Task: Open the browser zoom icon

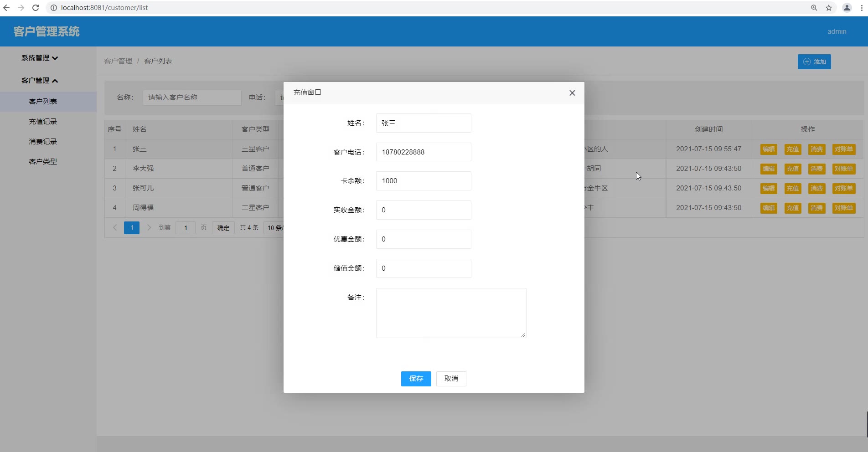Action: point(814,8)
